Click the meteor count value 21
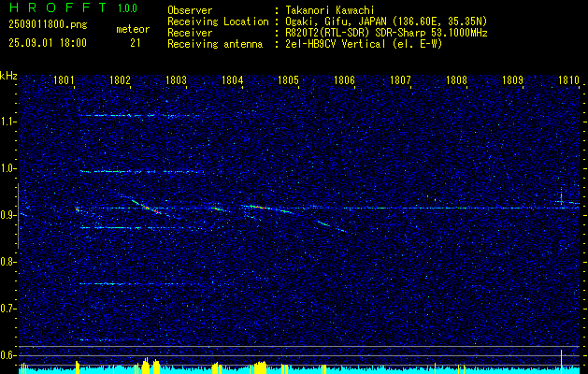 (136, 43)
